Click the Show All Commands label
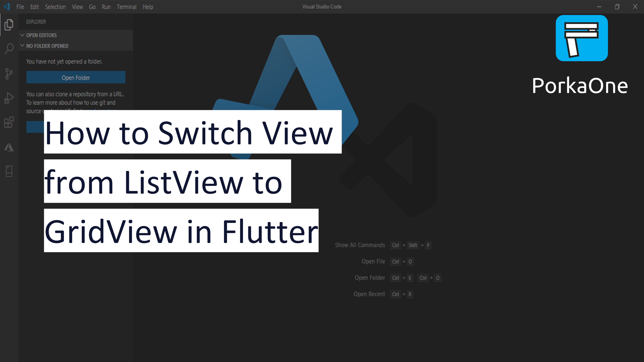The height and width of the screenshot is (362, 644). pyautogui.click(x=360, y=245)
